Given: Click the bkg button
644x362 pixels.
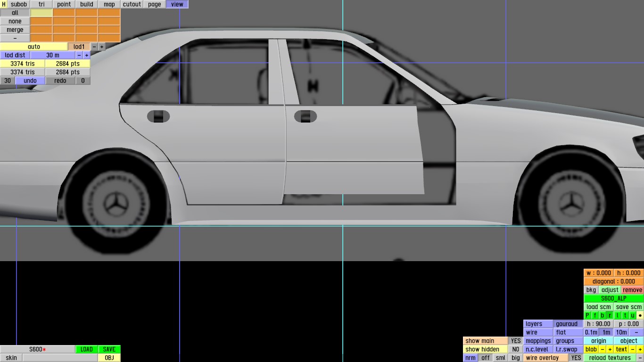Looking at the screenshot, I should pyautogui.click(x=591, y=290).
